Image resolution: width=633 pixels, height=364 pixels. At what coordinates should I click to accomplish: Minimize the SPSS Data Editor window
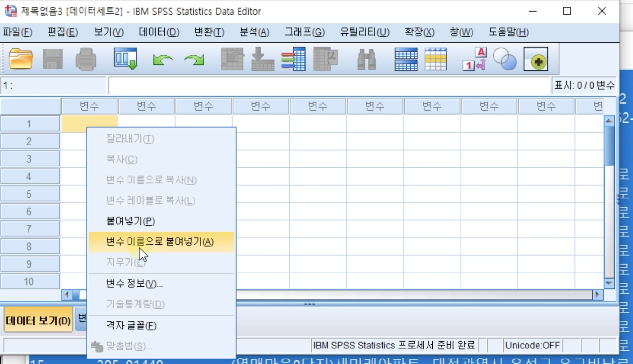[533, 11]
